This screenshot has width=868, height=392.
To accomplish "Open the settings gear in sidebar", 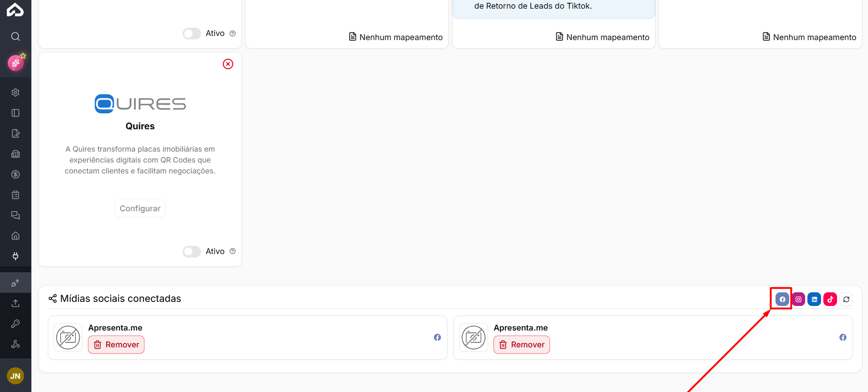I will pos(15,92).
